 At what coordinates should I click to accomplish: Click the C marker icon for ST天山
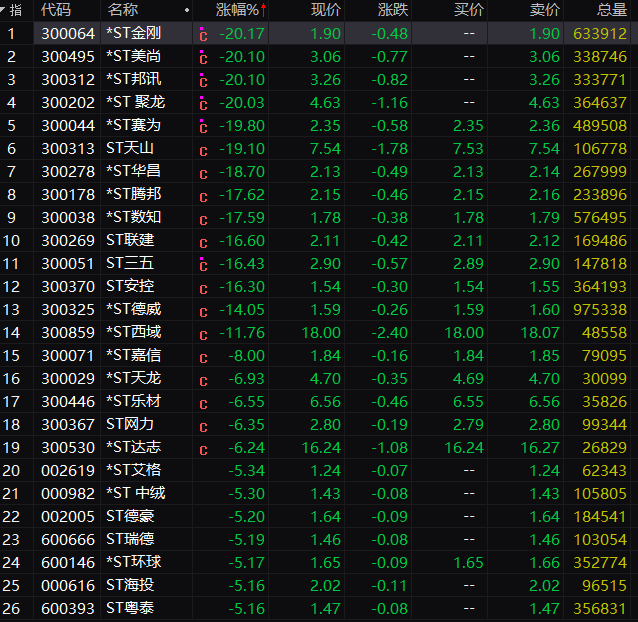[x=203, y=149]
